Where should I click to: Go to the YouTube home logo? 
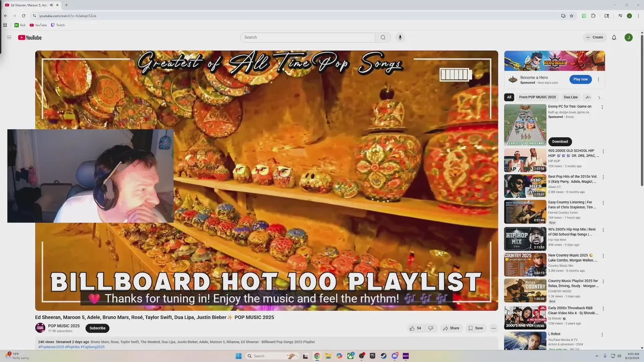pyautogui.click(x=30, y=38)
